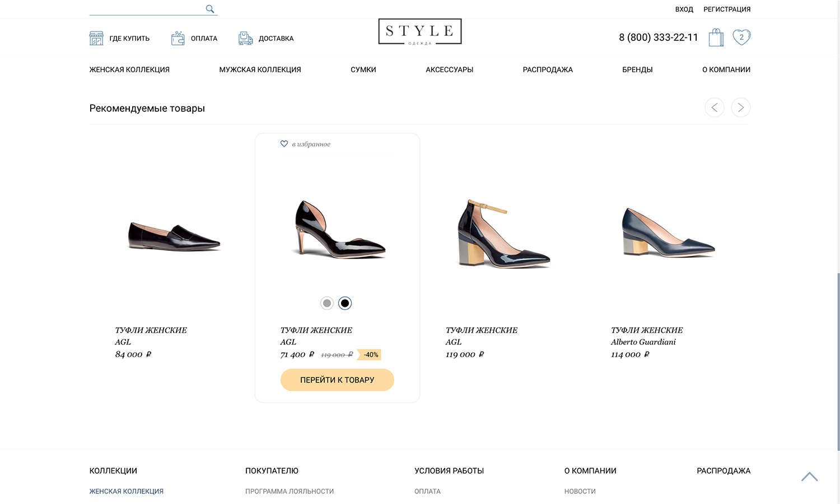Select the black color swatch
Viewport: 840px width, 504px height.
pyautogui.click(x=345, y=303)
